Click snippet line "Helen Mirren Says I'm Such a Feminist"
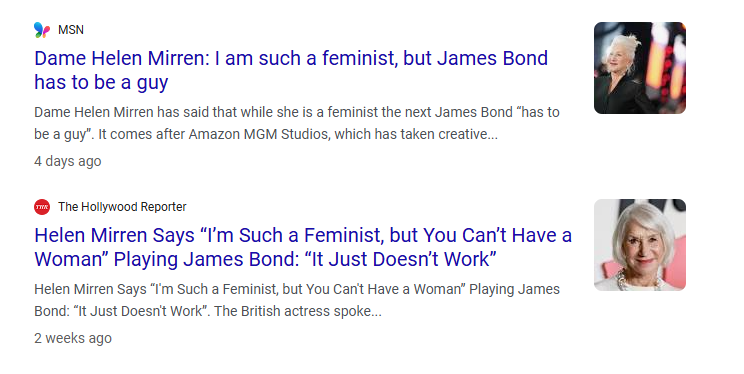 [x=297, y=289]
